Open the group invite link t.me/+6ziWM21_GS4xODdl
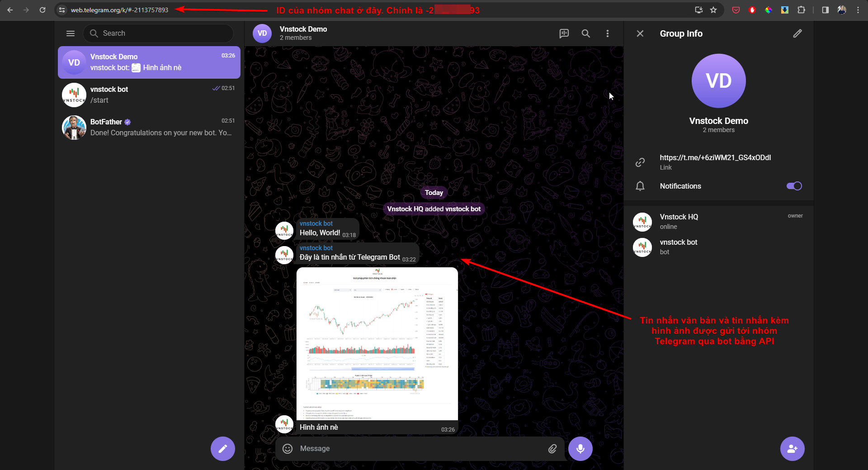The image size is (868, 470). tap(715, 157)
